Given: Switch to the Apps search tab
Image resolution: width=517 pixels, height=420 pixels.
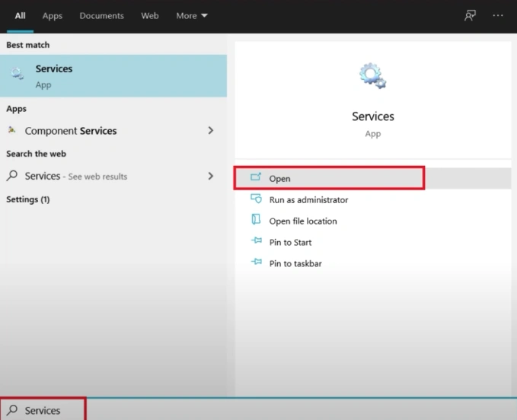Looking at the screenshot, I should (x=52, y=16).
